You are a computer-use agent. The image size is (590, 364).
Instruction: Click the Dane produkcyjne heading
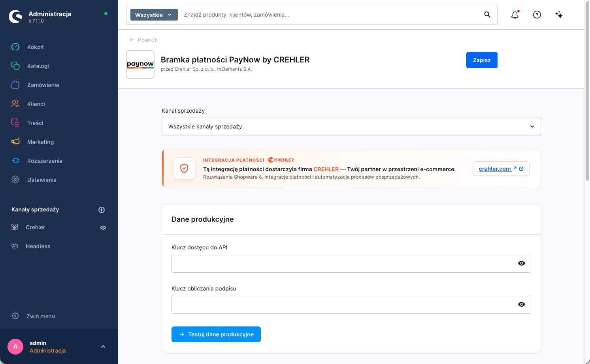click(202, 219)
